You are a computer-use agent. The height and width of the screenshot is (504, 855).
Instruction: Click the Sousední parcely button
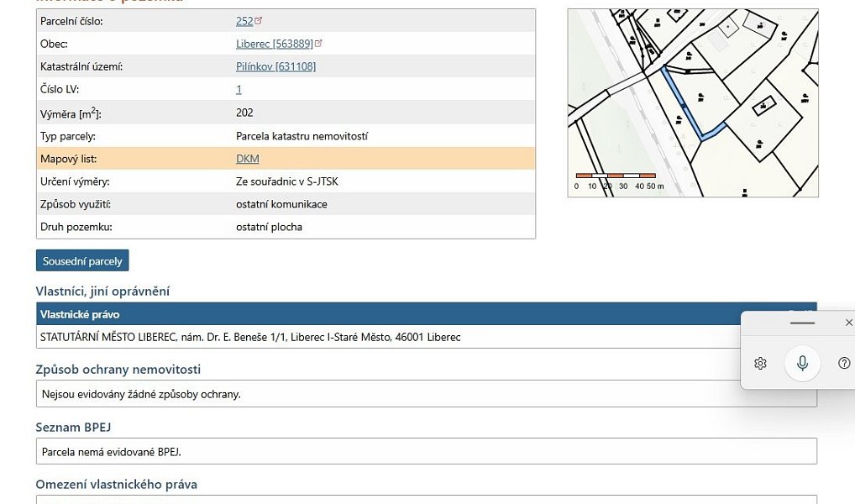(82, 260)
